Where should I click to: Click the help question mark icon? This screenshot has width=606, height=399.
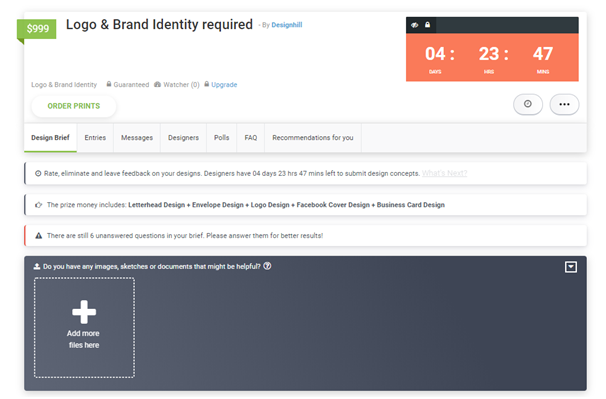click(x=267, y=266)
